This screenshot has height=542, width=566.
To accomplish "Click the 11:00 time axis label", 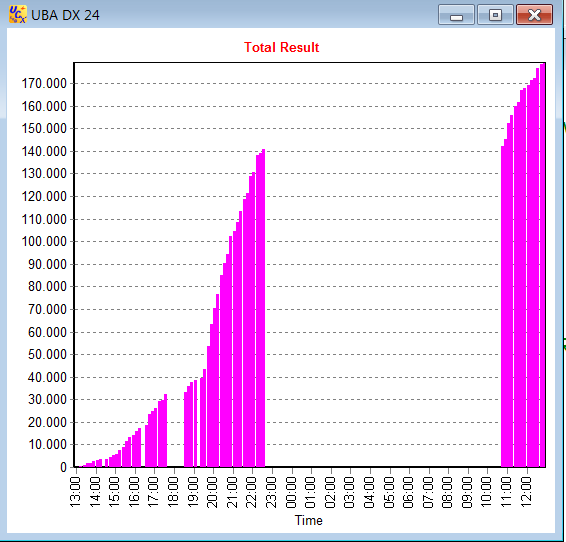I will [x=507, y=492].
